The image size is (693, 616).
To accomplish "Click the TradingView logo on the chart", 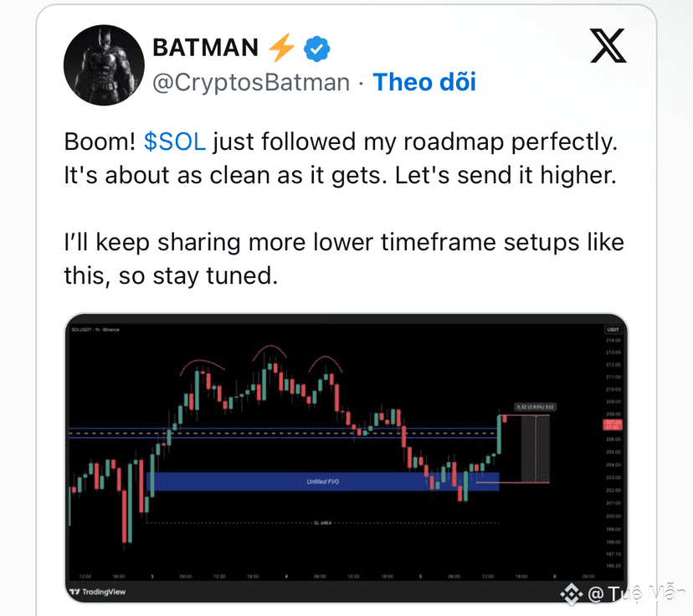I will (98, 592).
